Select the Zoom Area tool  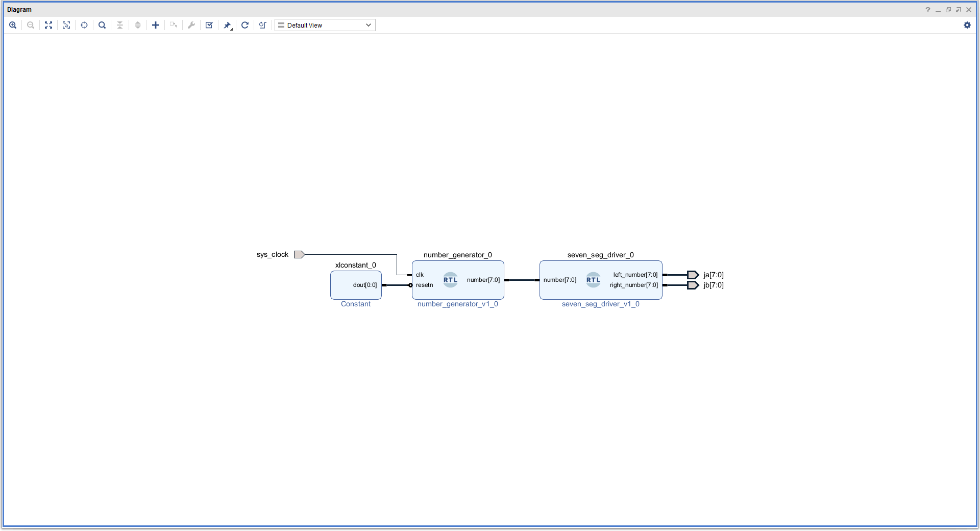pos(66,25)
